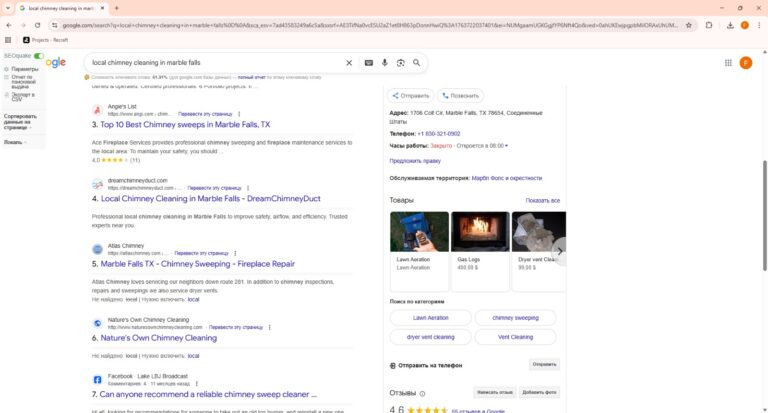Toggle the SEOquake switch off

(x=39, y=56)
